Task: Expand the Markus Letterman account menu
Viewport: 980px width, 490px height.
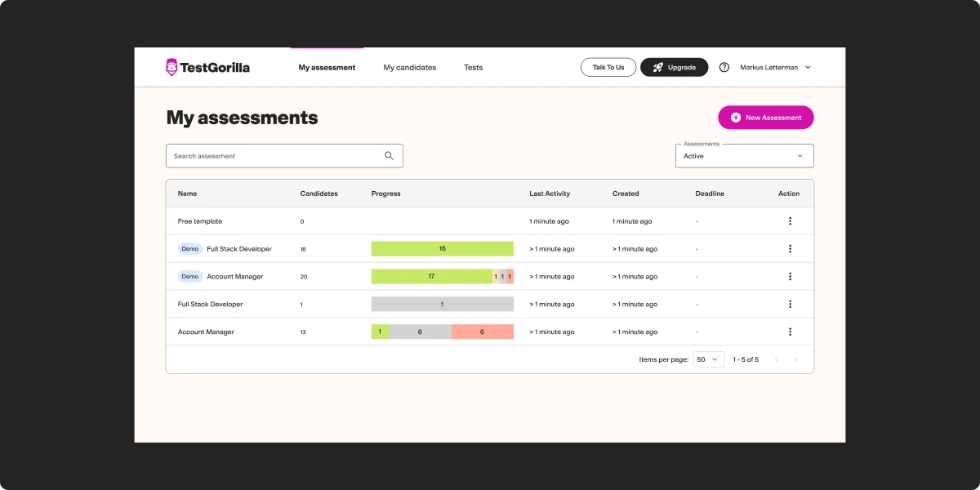Action: (x=775, y=67)
